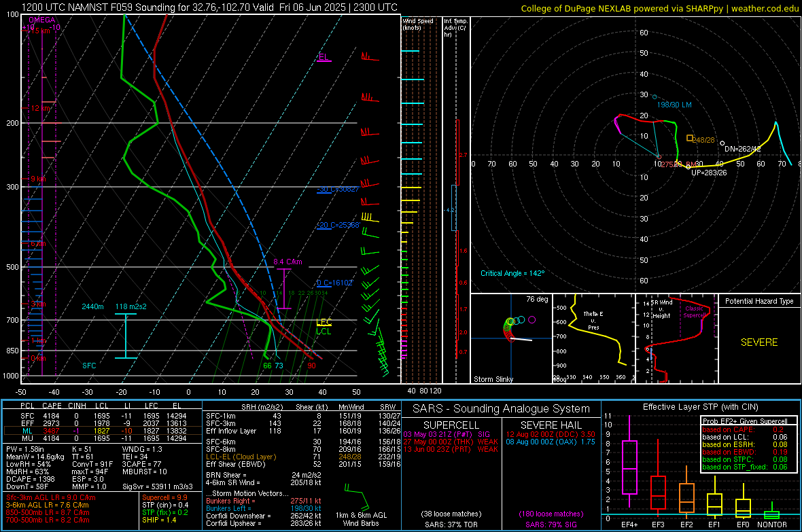Screen dimensions: 802x532
Task: Click the SR Wind v. Height label
Action: point(661,309)
